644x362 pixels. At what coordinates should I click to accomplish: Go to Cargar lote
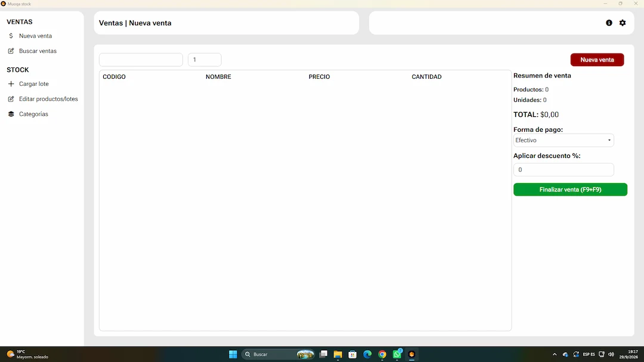33,84
